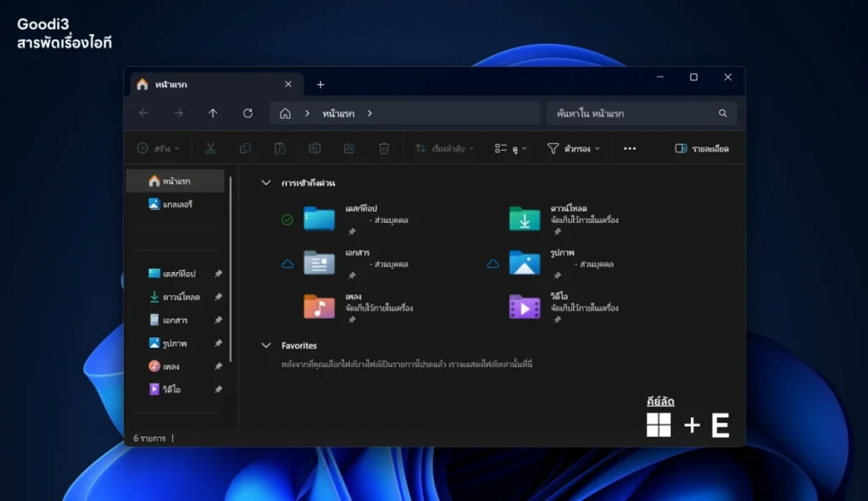This screenshot has height=501, width=868.
Task: Open the สร้าง (New) dropdown
Action: pyautogui.click(x=159, y=148)
